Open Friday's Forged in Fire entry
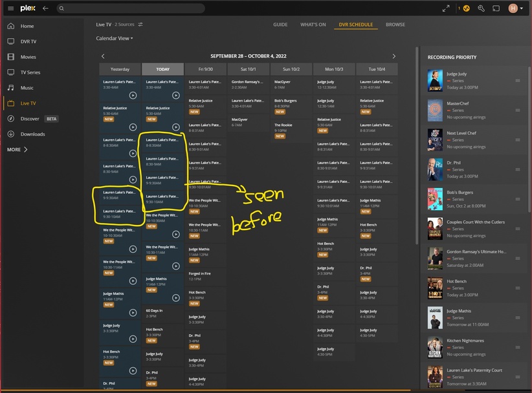This screenshot has width=532, height=393. tap(206, 276)
